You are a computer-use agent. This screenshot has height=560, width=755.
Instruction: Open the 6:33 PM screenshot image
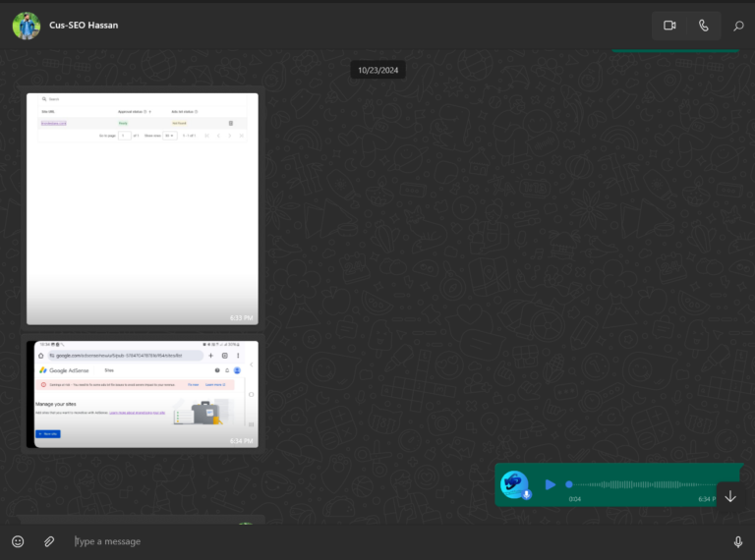coord(143,209)
